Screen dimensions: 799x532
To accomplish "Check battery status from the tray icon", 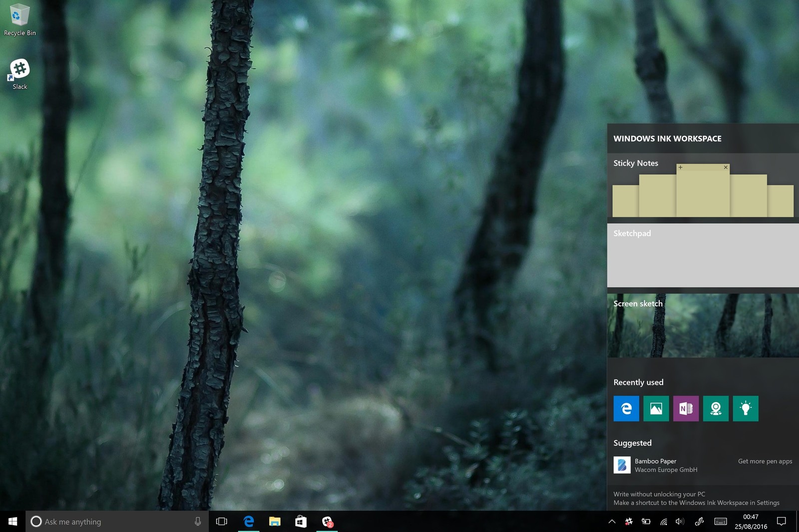I will 647,522.
